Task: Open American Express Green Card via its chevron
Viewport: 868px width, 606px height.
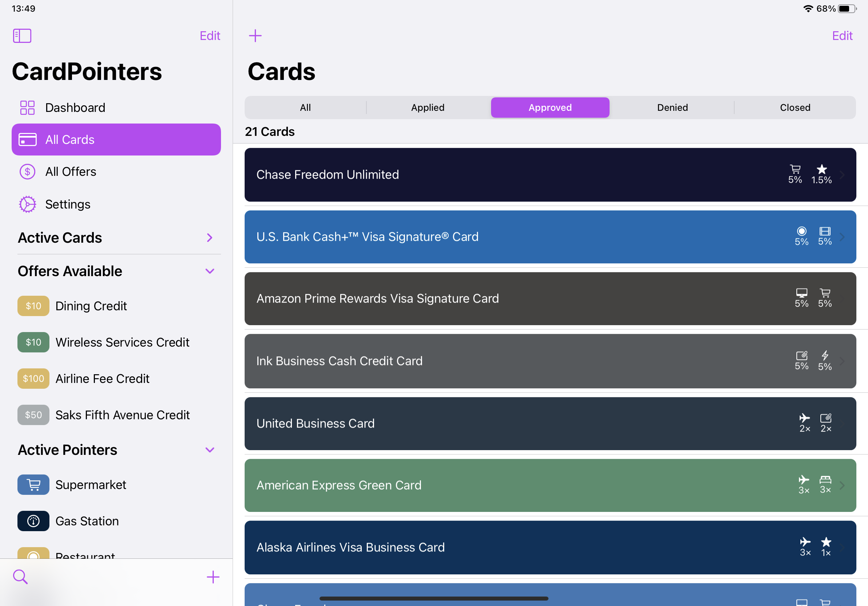Action: pyautogui.click(x=842, y=485)
